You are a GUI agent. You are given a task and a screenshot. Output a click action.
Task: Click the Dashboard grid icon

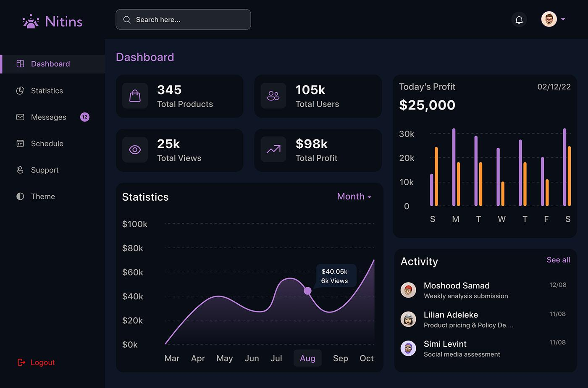tap(20, 64)
